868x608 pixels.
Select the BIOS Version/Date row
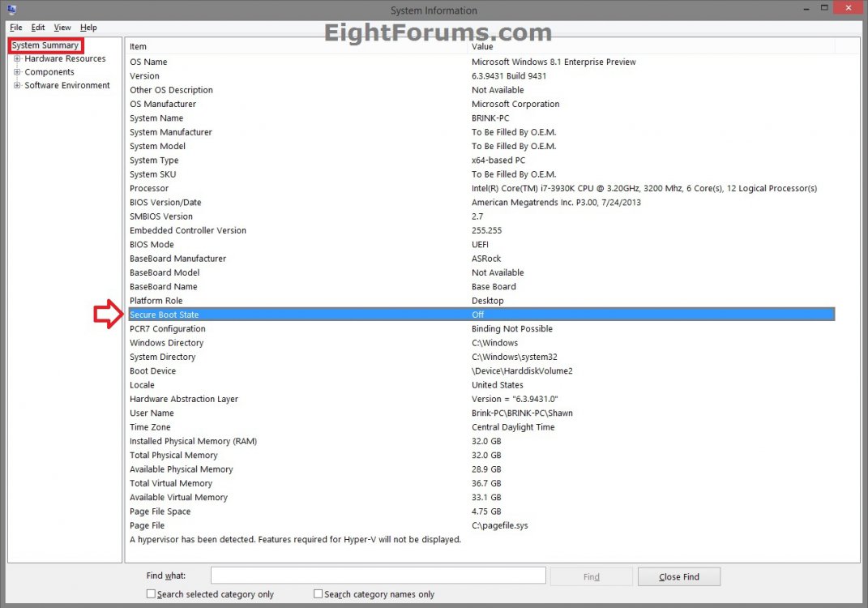tap(481, 202)
